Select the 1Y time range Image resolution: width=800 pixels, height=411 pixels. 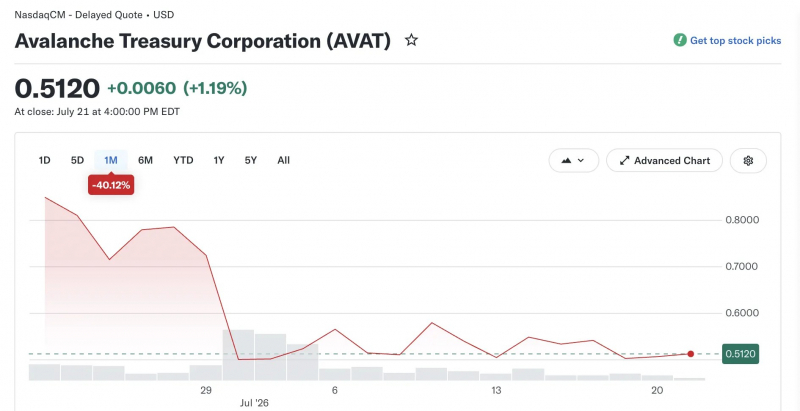(219, 160)
